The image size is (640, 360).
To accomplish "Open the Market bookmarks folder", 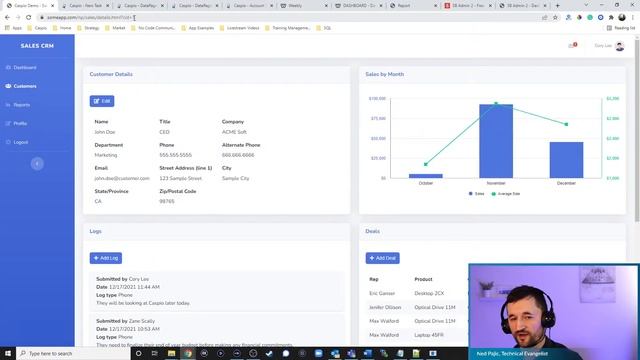I will coord(115,28).
